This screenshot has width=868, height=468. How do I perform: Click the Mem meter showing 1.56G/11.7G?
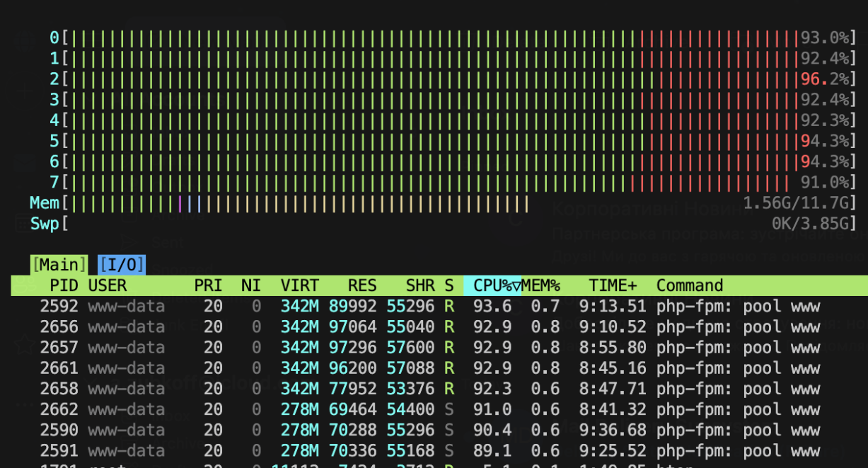(444, 203)
